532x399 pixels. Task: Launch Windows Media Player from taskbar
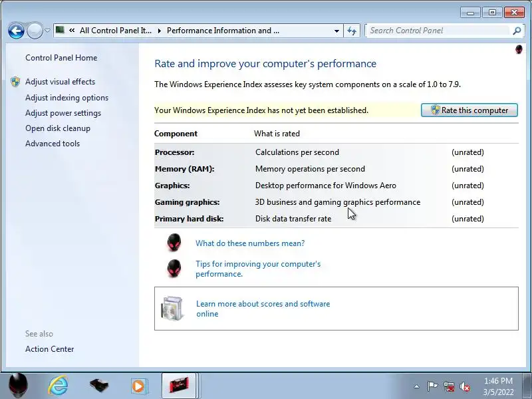point(139,386)
